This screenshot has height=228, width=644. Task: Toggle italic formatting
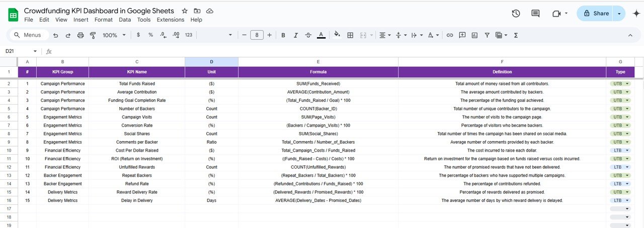tap(295, 35)
